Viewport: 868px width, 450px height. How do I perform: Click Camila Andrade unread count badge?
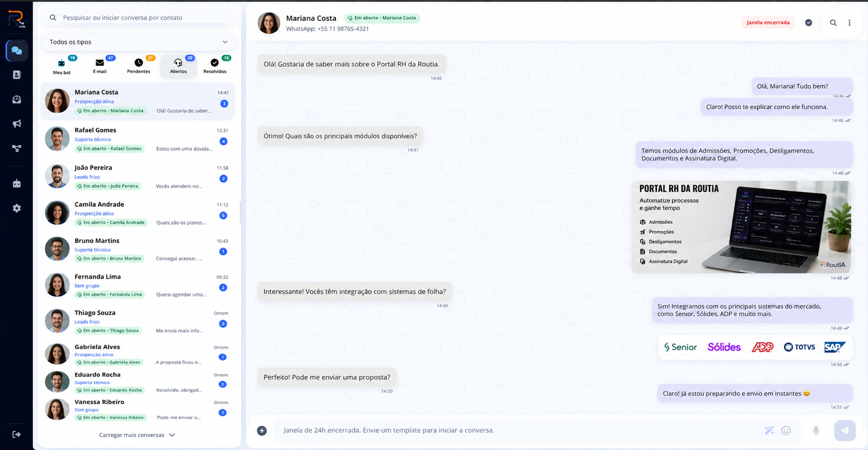tap(223, 216)
